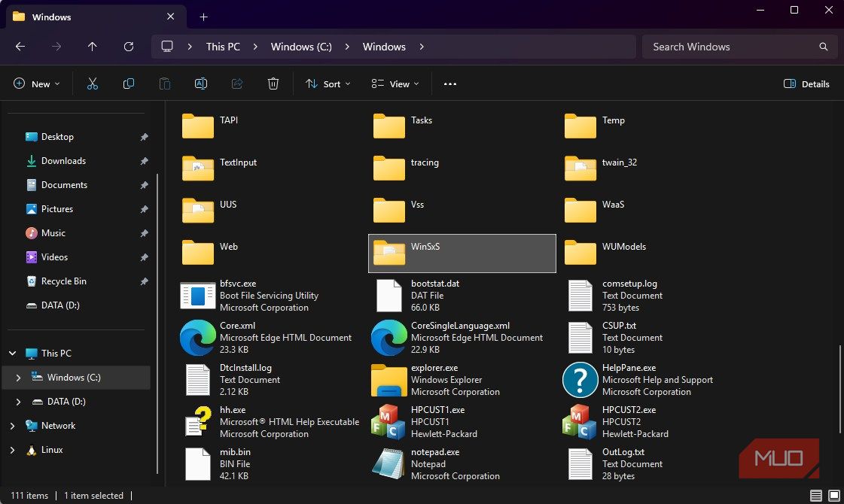Click the file list vertical scrollbar
Screen dimensions: 844x504
(839, 390)
